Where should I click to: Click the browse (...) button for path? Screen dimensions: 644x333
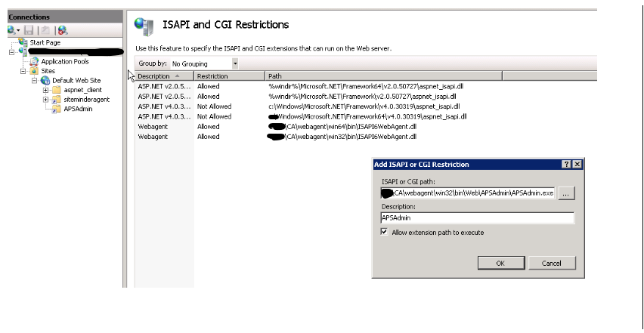coord(566,193)
